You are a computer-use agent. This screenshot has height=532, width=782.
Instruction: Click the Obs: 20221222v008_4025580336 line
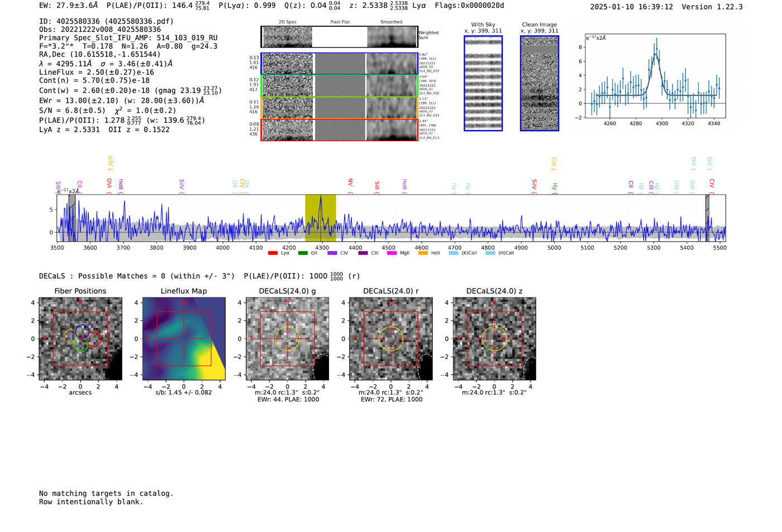click(x=100, y=30)
